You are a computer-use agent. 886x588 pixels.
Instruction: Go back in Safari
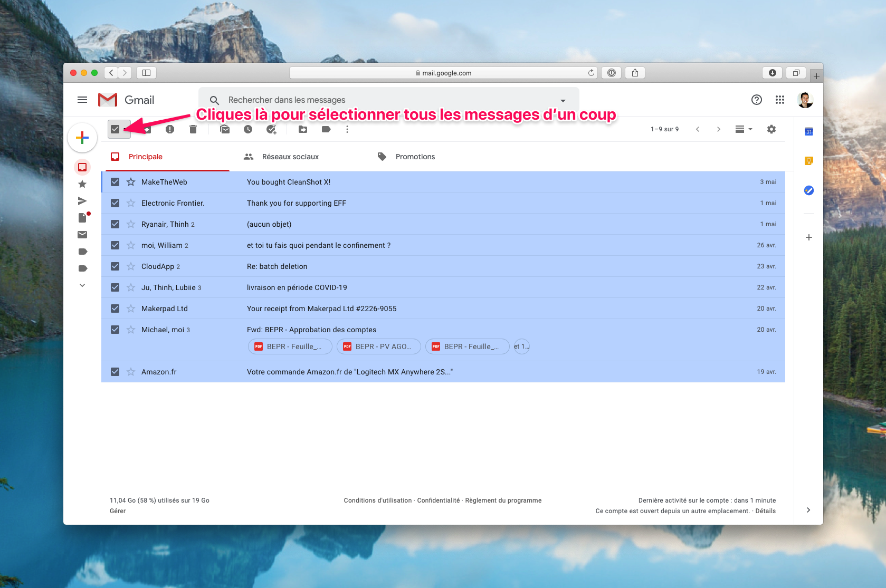pos(111,73)
